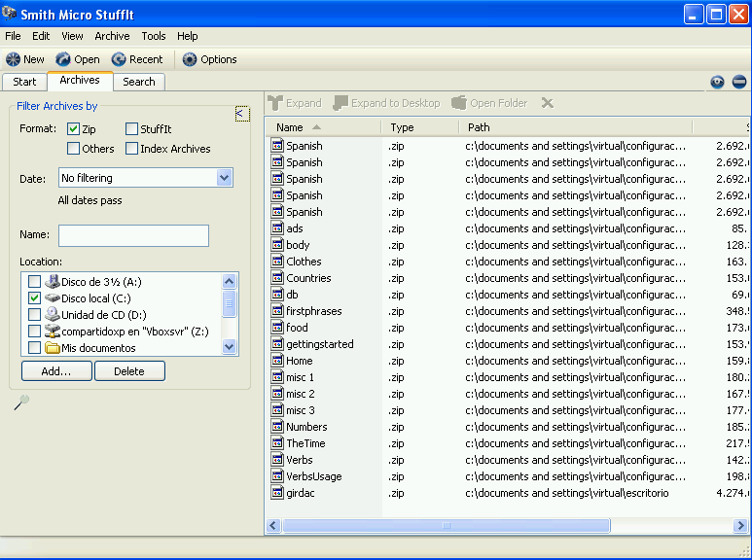This screenshot has height=560, width=752.
Task: Sort archives by the Name column header
Action: click(323, 127)
